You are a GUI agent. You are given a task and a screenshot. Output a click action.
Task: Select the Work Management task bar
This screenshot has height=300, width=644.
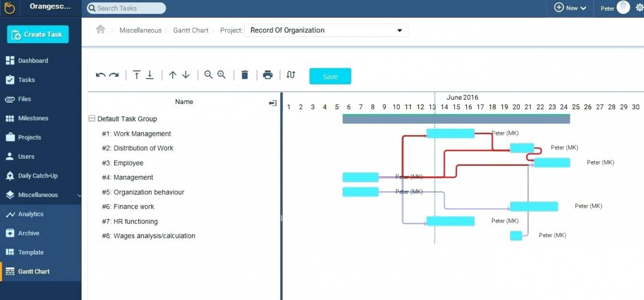coord(450,134)
